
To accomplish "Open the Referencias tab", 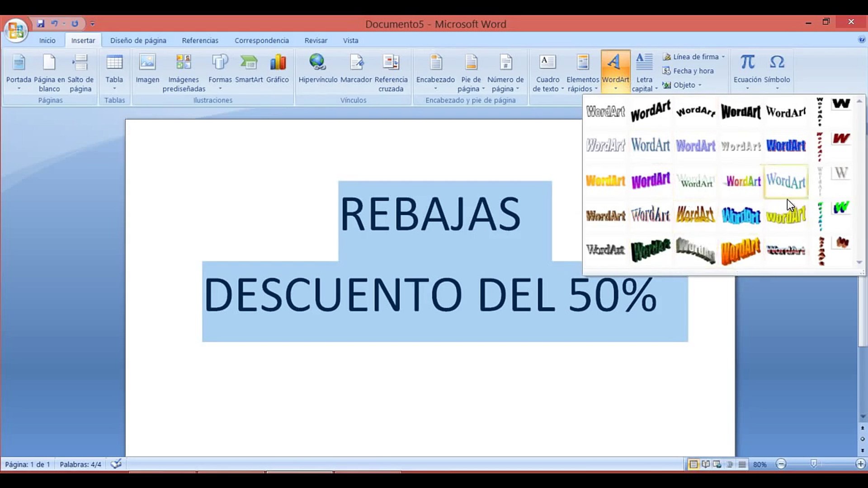I will click(200, 41).
